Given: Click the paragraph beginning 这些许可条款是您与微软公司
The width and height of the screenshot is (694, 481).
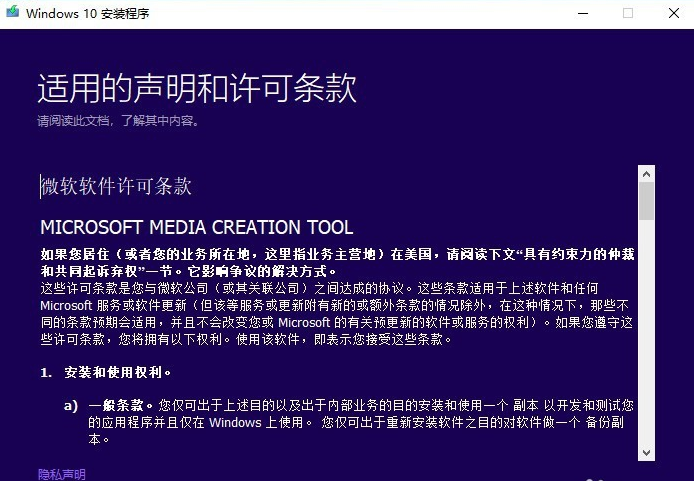Looking at the screenshot, I should click(x=330, y=313).
